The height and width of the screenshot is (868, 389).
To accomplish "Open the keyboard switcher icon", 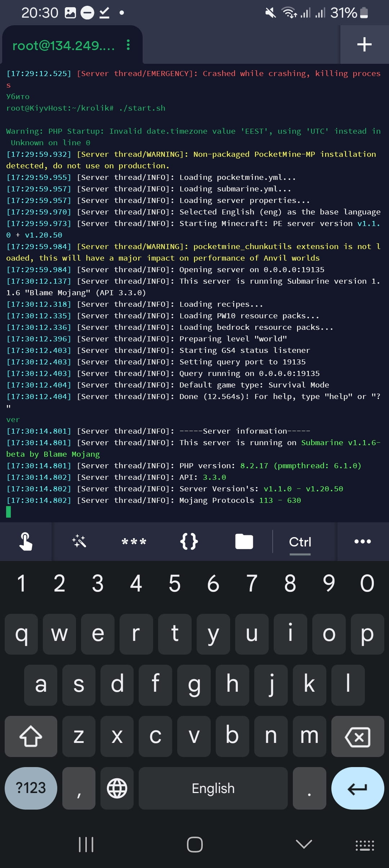I will [365, 845].
